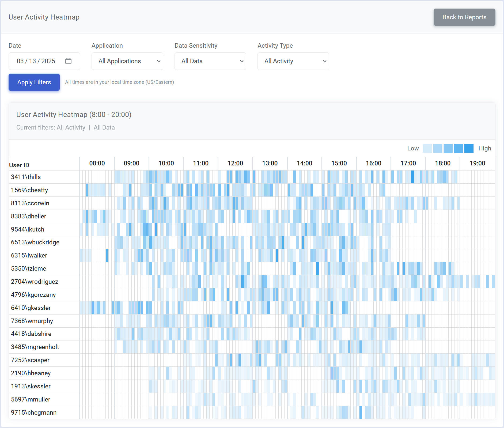Click the 15:00 column header
This screenshot has height=428, width=504.
pos(339,163)
